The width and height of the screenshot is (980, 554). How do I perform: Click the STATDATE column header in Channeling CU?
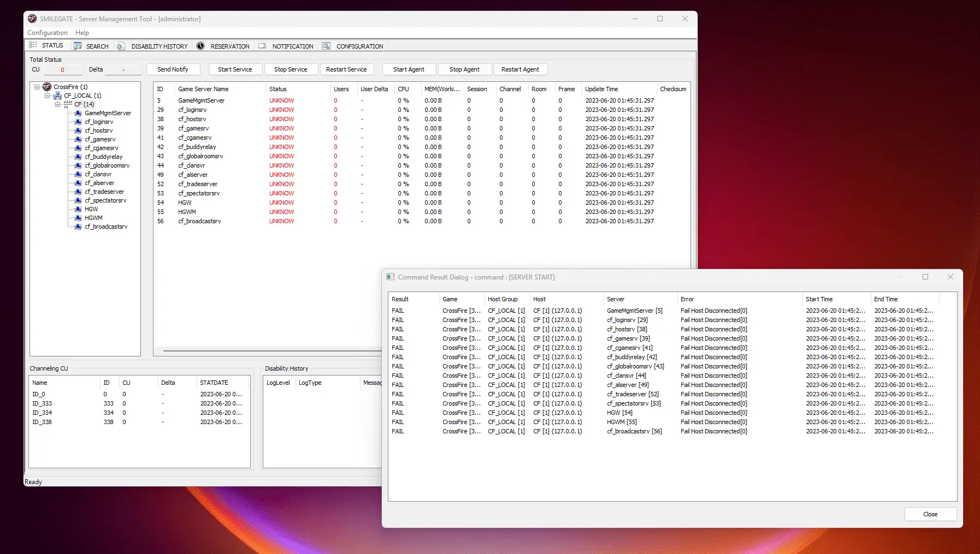pos(223,383)
